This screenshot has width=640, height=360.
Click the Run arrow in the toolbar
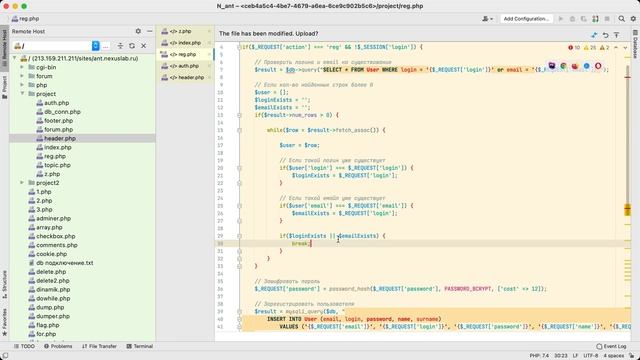(x=561, y=19)
